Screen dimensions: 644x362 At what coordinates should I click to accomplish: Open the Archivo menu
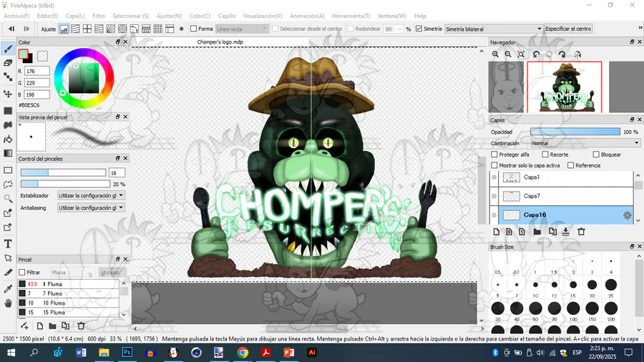coord(16,16)
